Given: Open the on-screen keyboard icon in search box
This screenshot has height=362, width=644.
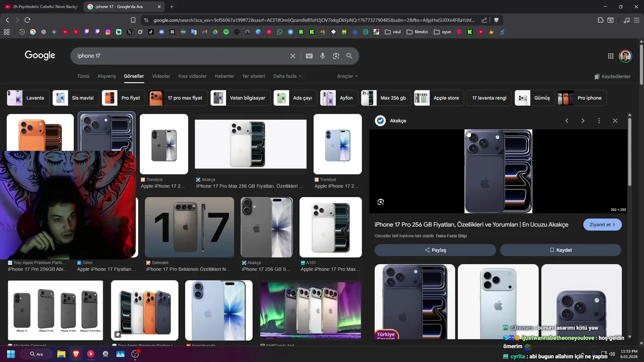Looking at the screenshot, I should (309, 56).
